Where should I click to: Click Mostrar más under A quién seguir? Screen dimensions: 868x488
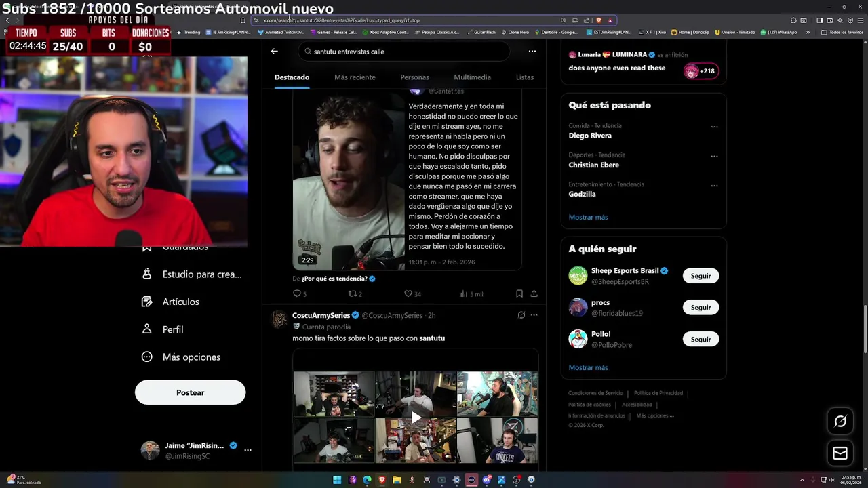pyautogui.click(x=588, y=367)
